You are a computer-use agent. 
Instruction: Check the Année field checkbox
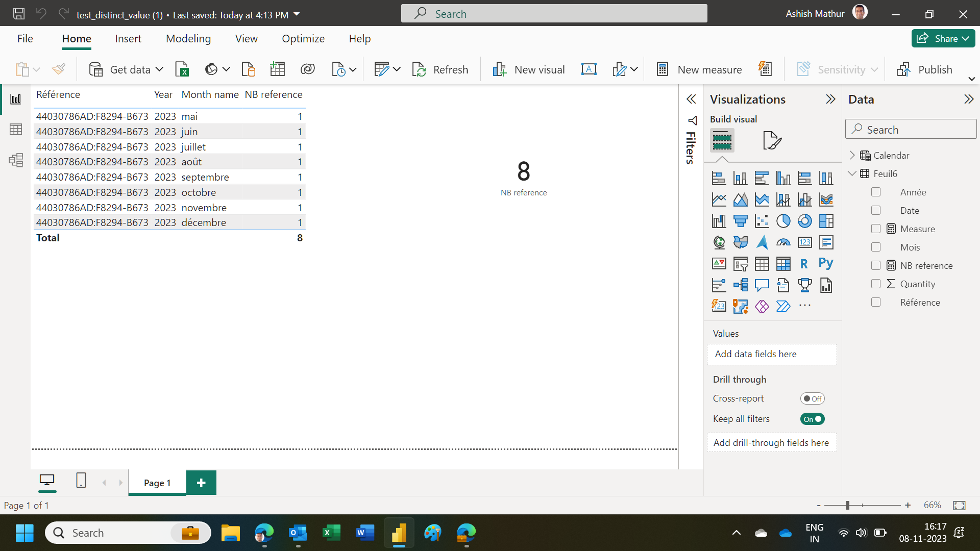click(x=876, y=192)
